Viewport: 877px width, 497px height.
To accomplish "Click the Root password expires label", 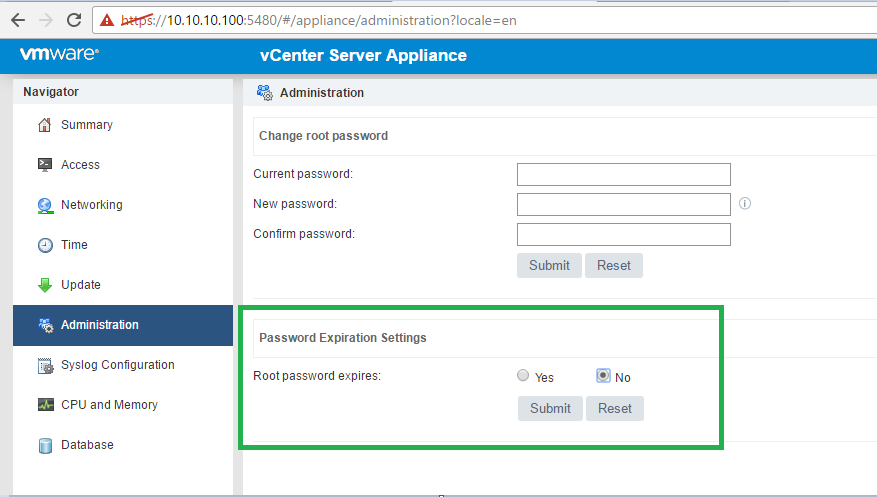I will pos(317,376).
